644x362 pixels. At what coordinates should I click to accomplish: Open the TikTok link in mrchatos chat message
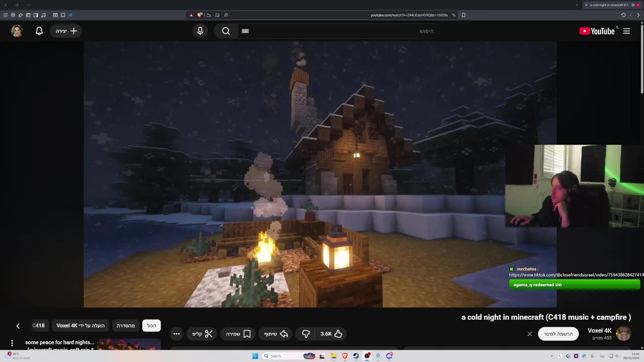point(576,275)
